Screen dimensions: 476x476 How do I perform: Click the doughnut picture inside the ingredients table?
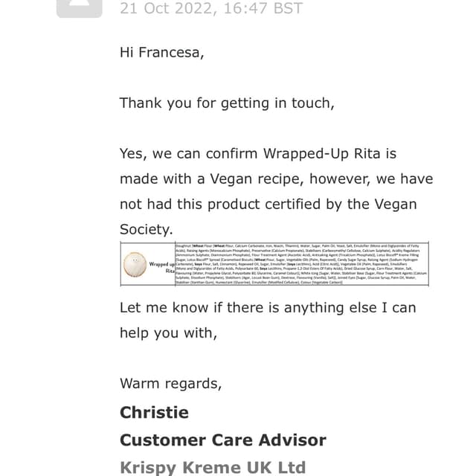135,265
